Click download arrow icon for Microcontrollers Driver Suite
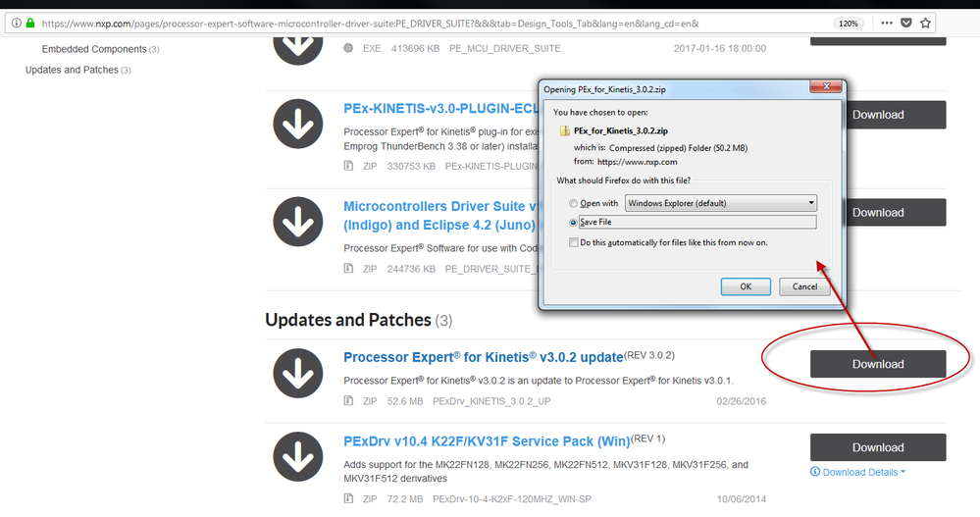The image size is (980, 517). [x=298, y=222]
